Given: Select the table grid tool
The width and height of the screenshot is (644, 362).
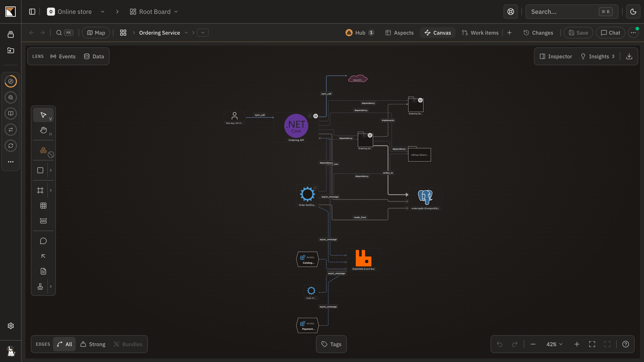Looking at the screenshot, I should (44, 206).
